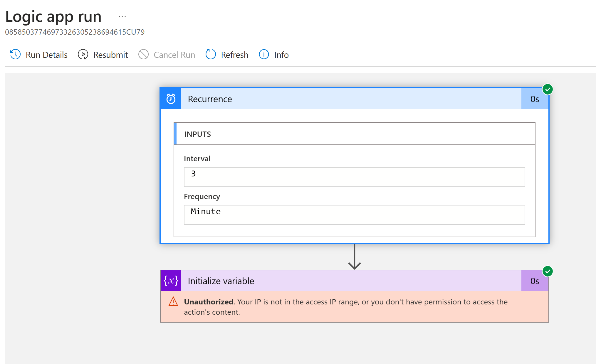596x364 pixels.
Task: Click the 0s duration badge on Recurrence
Action: [x=535, y=99]
